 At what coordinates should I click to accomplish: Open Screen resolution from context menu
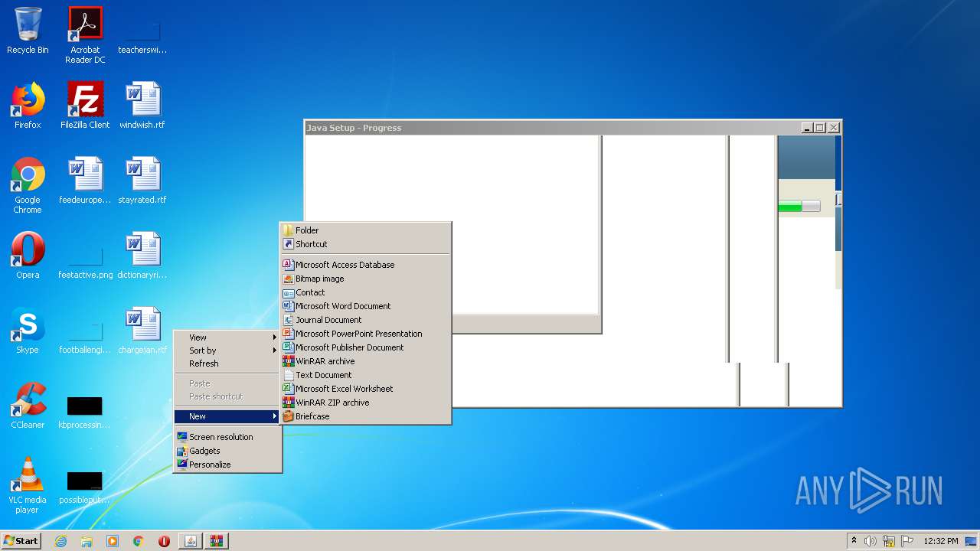click(227, 437)
